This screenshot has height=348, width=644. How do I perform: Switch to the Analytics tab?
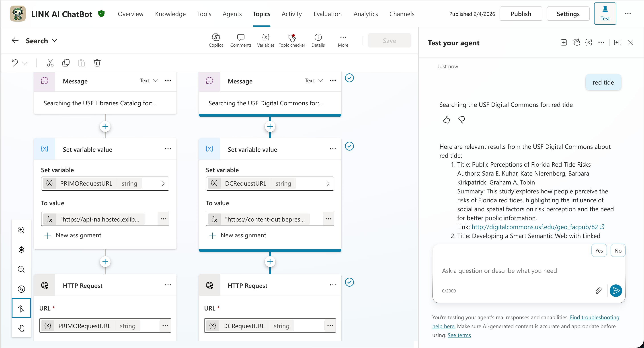tap(365, 14)
